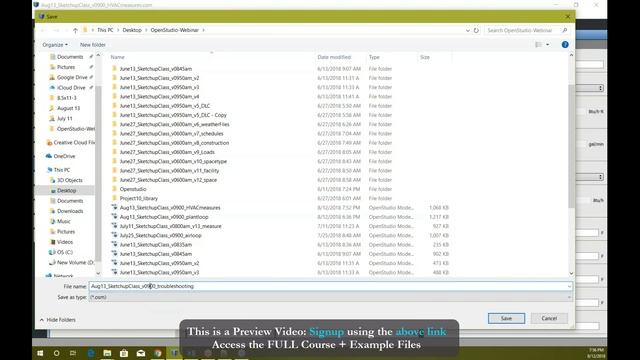Open the Organize menu
The image size is (640, 360).
point(55,45)
